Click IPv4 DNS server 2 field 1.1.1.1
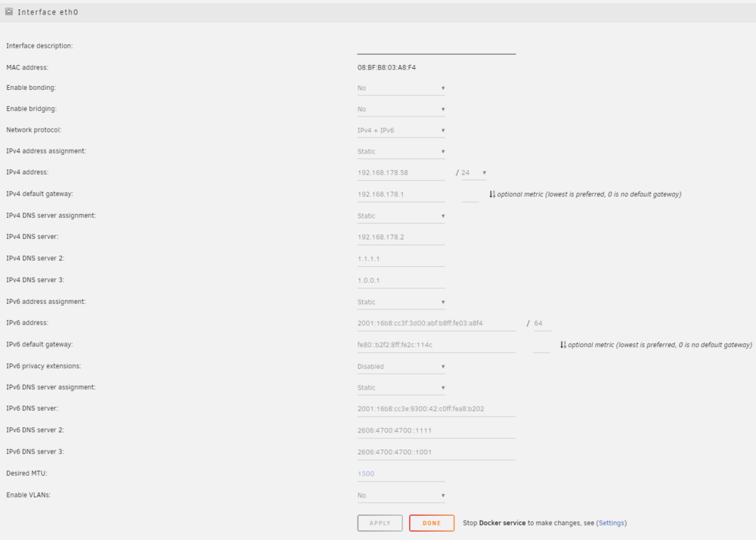 [x=401, y=259]
